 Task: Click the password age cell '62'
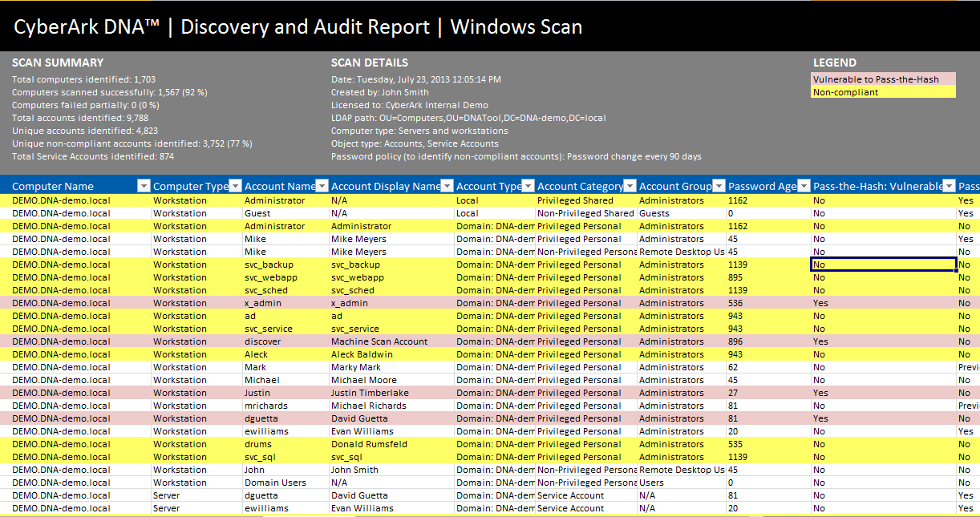coord(768,367)
